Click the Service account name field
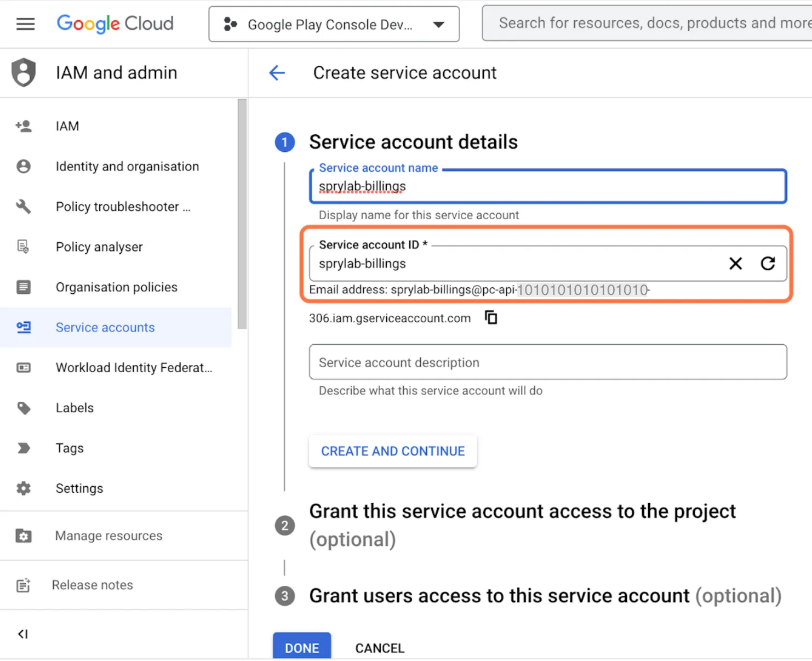This screenshot has width=812, height=661. coord(548,186)
